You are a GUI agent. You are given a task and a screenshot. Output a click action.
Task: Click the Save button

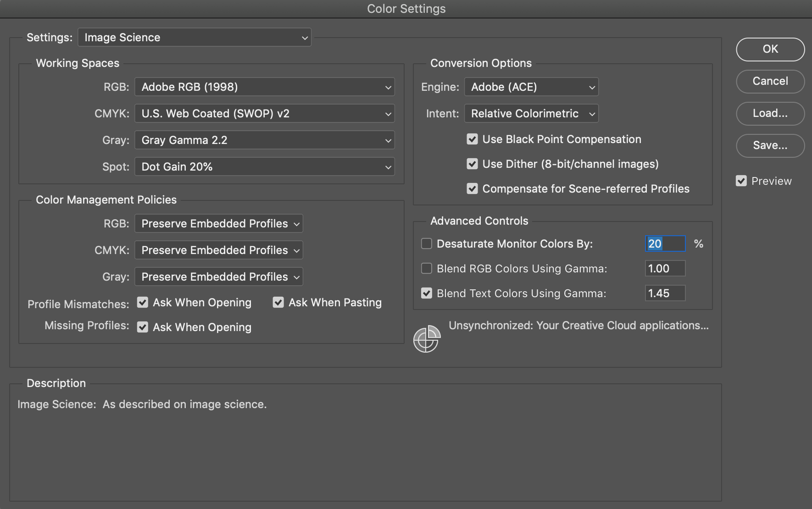pyautogui.click(x=770, y=145)
